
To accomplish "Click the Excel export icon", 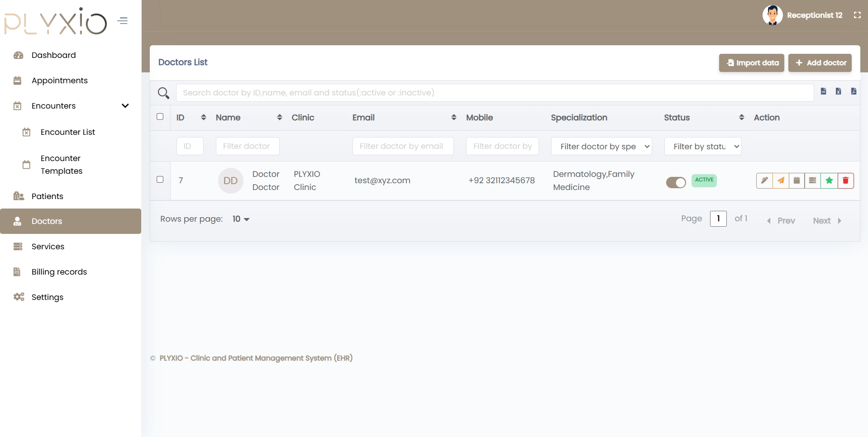I will (839, 91).
